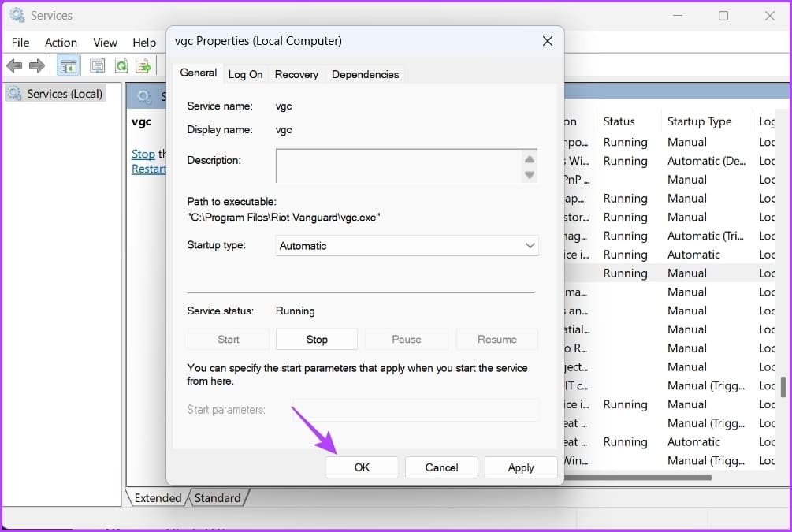Click the Cancel button

point(441,467)
